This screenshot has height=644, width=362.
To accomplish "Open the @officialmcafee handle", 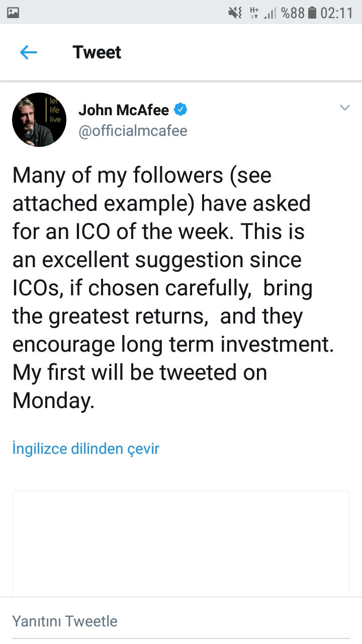I will coord(133,131).
